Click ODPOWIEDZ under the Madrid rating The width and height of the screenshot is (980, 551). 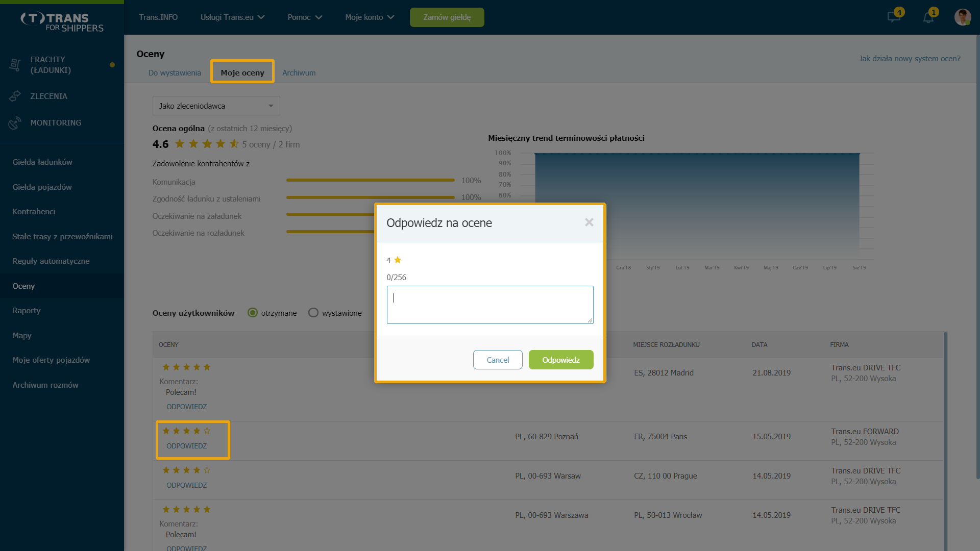(187, 407)
